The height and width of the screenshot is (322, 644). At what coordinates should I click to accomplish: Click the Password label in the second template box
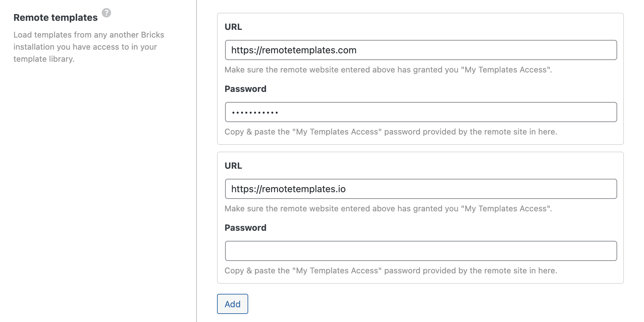coord(245,228)
